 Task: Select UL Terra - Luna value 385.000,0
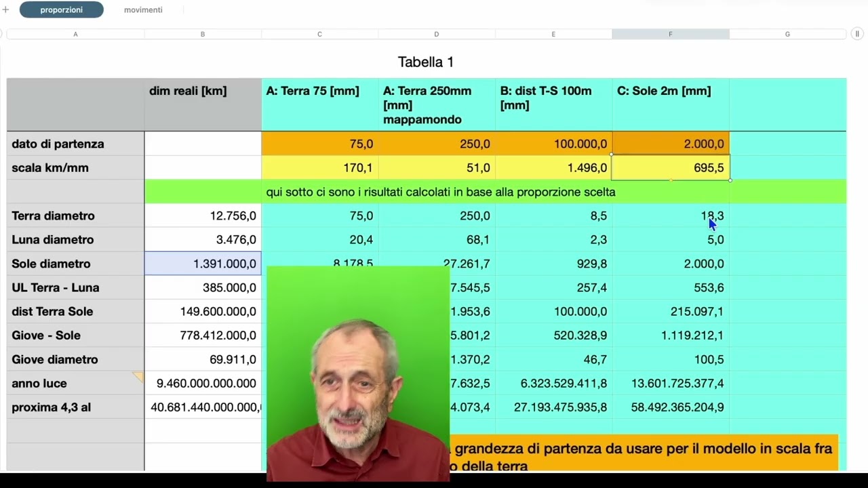pyautogui.click(x=203, y=287)
